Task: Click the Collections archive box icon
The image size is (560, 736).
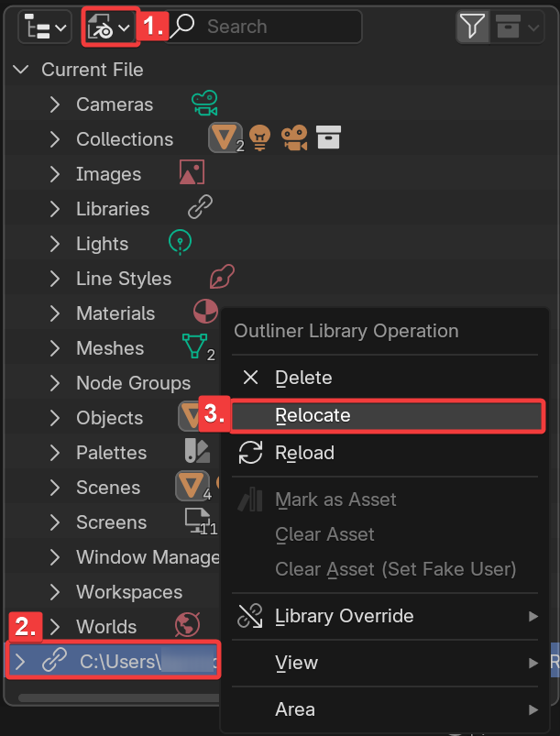Action: click(328, 137)
